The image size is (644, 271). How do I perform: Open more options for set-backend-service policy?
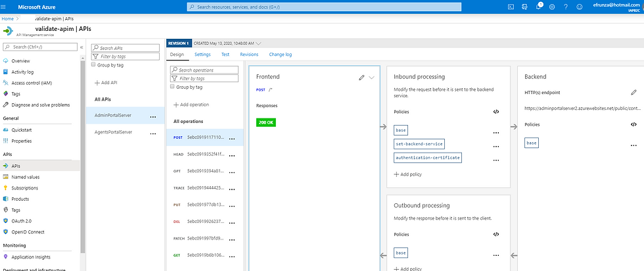pyautogui.click(x=495, y=147)
